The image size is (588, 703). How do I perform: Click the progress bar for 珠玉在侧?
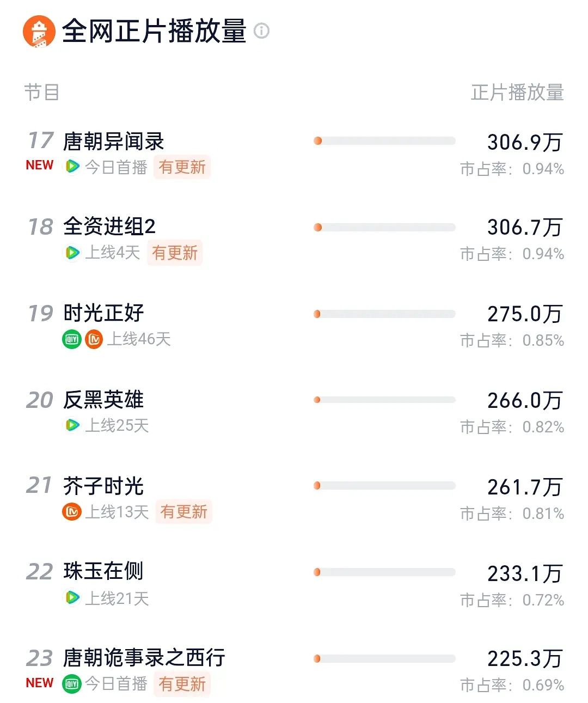[384, 572]
